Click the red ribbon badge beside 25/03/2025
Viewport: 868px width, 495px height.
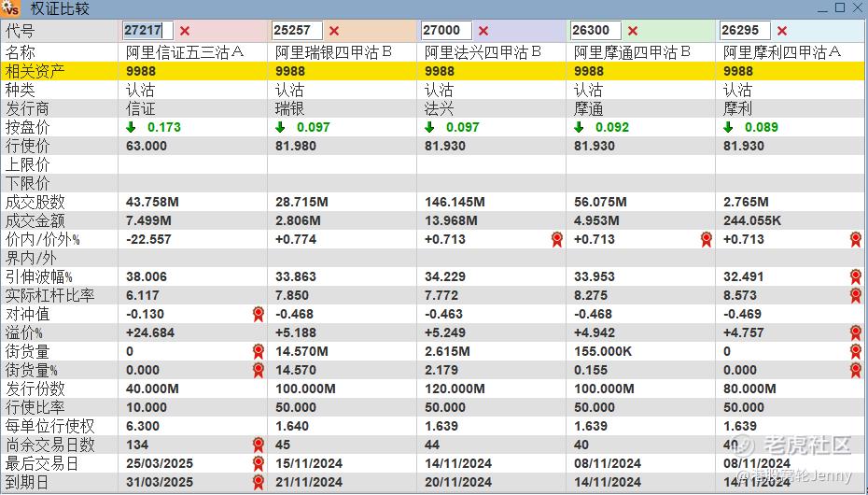[x=259, y=463]
